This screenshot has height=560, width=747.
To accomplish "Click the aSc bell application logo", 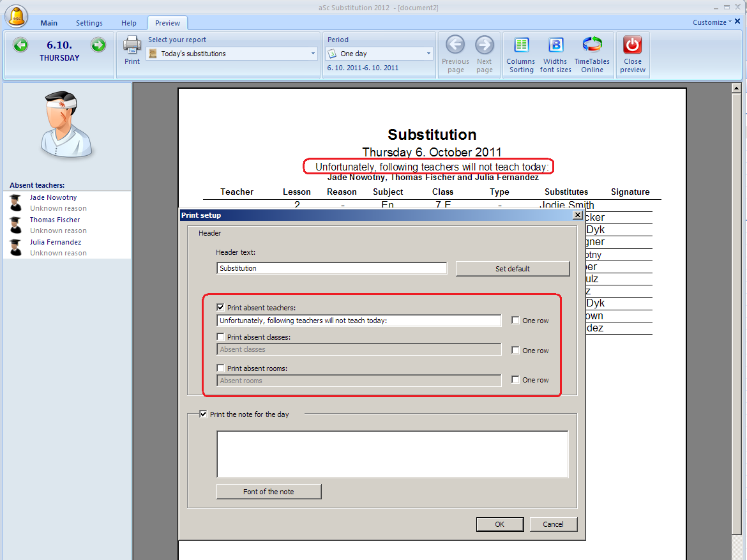I will [x=17, y=15].
